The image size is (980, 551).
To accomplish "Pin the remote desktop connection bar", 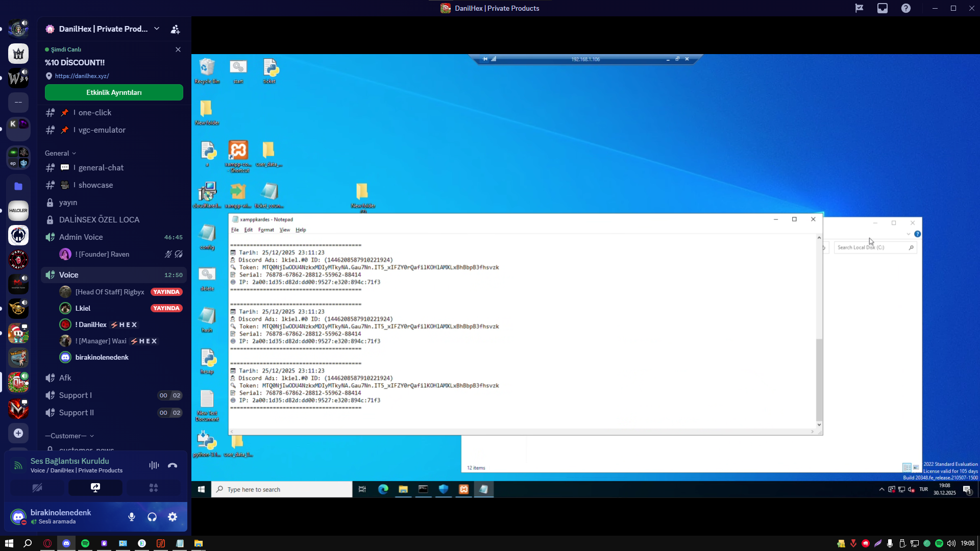I will coord(485,59).
